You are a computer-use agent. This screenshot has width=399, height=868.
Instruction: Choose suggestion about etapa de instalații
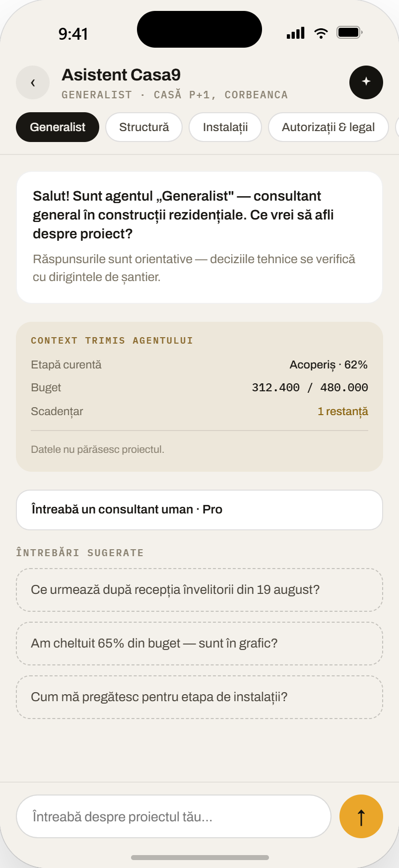(x=199, y=697)
